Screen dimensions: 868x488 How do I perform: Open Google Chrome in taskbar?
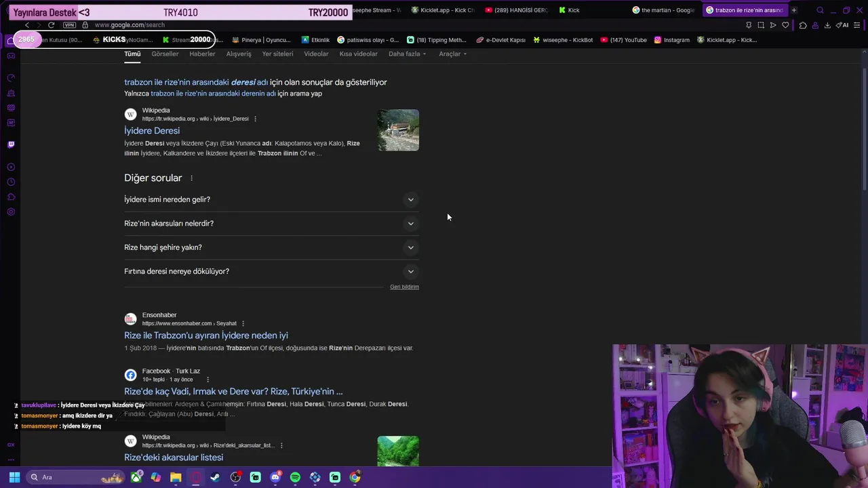pos(355,477)
